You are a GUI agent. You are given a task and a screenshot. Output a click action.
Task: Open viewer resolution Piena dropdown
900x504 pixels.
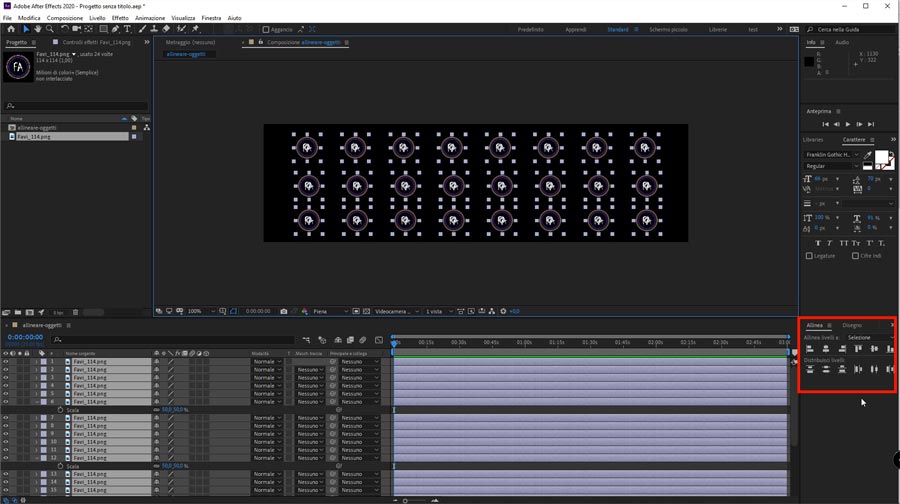330,311
